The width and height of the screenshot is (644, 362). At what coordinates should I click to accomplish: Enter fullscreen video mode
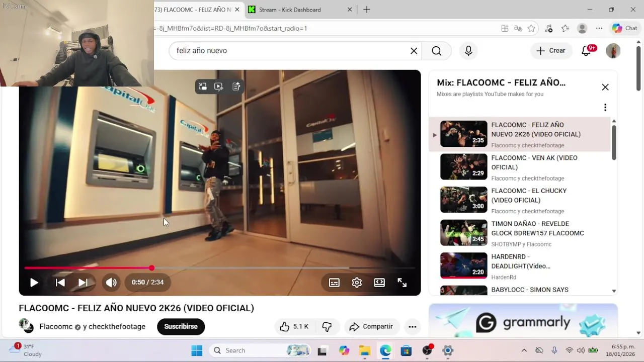(x=402, y=283)
